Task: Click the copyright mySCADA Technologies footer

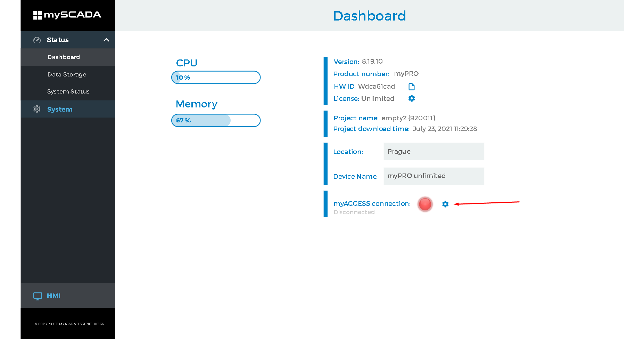Action: pos(69,324)
